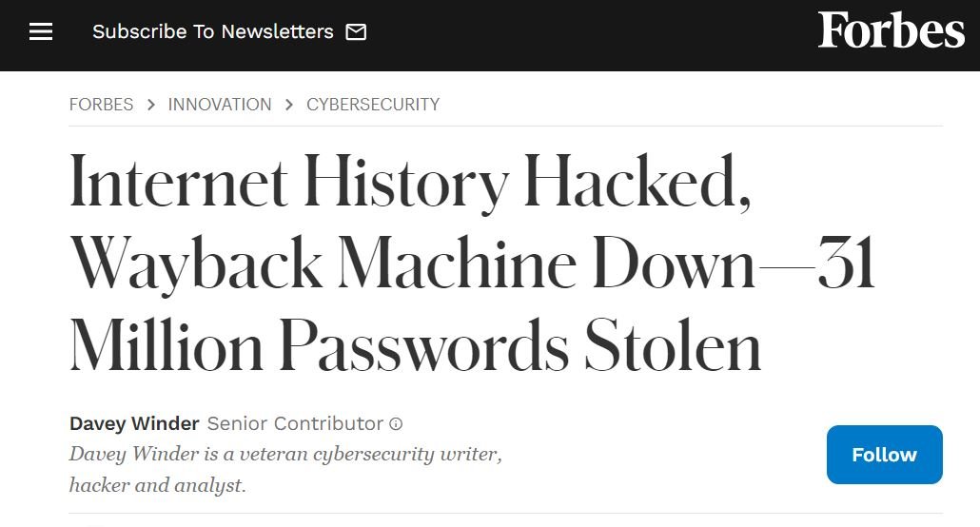980x527 pixels.
Task: Click the info icon beside Senior Contributor
Action: pos(396,424)
